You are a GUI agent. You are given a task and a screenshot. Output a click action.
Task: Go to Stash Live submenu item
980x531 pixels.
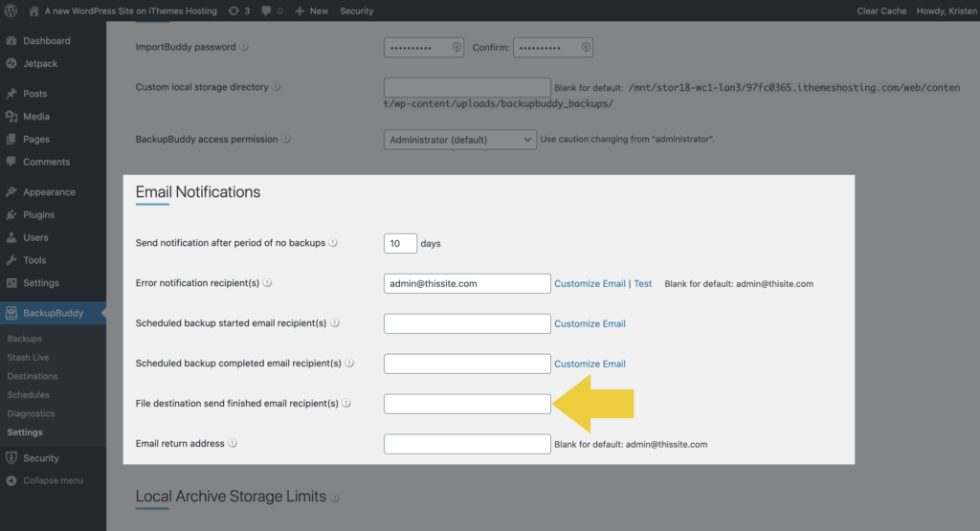[28, 357]
